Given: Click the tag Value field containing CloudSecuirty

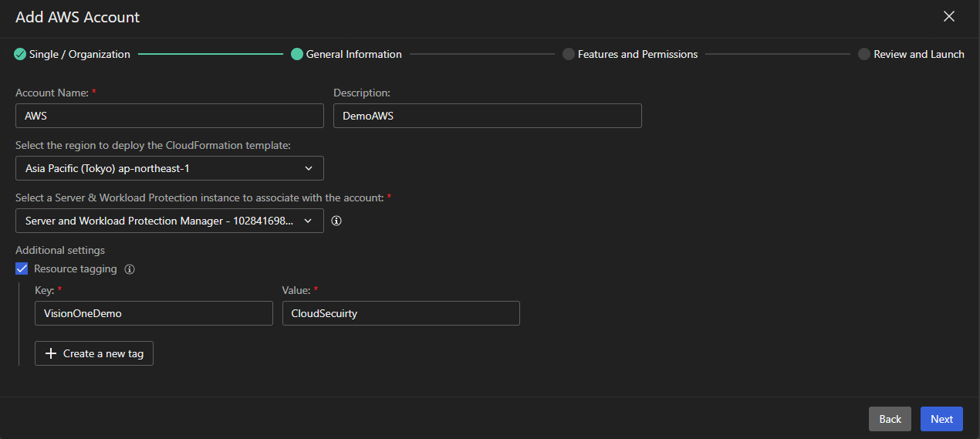Looking at the screenshot, I should click(400, 313).
